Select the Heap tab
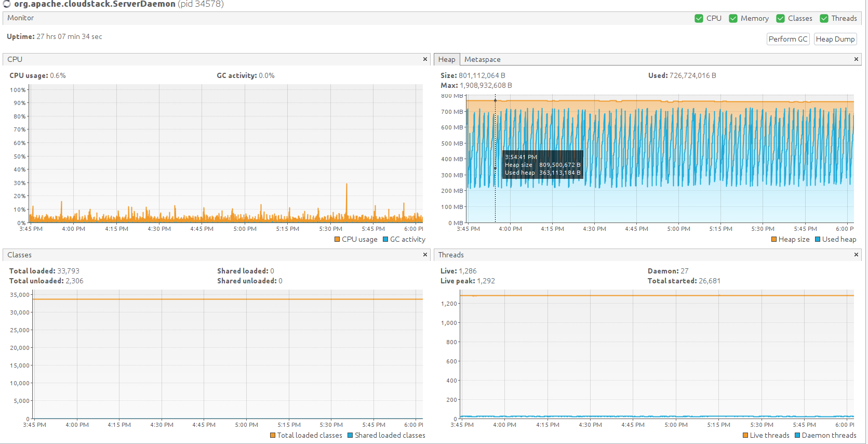868x444 pixels. 447,59
